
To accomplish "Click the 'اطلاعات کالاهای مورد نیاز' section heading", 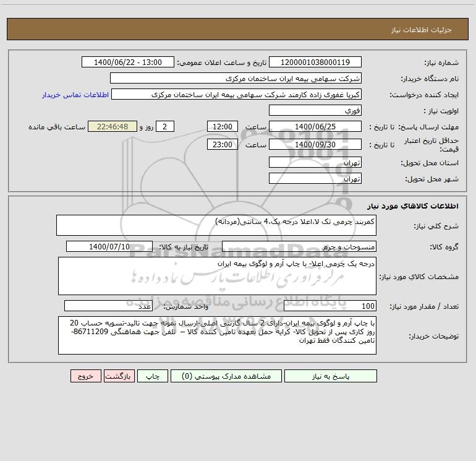I will coord(413,206).
